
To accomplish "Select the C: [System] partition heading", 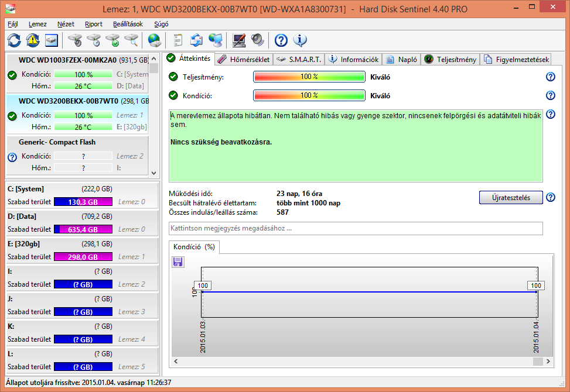I will (25, 189).
